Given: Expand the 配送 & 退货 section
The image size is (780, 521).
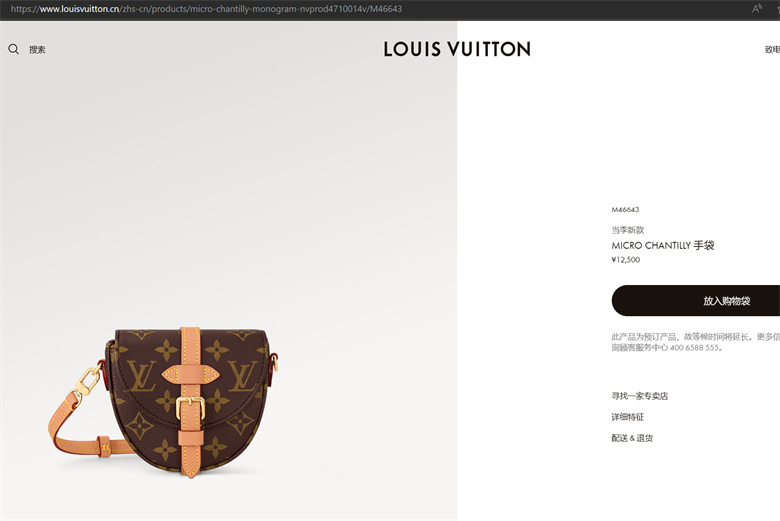Looking at the screenshot, I should click(x=632, y=438).
